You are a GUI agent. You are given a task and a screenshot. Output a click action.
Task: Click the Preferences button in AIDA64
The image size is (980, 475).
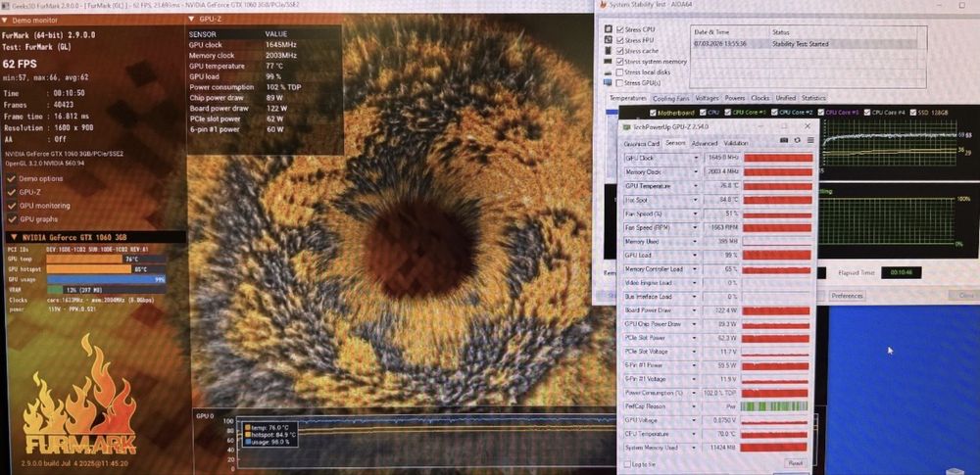[x=847, y=296]
